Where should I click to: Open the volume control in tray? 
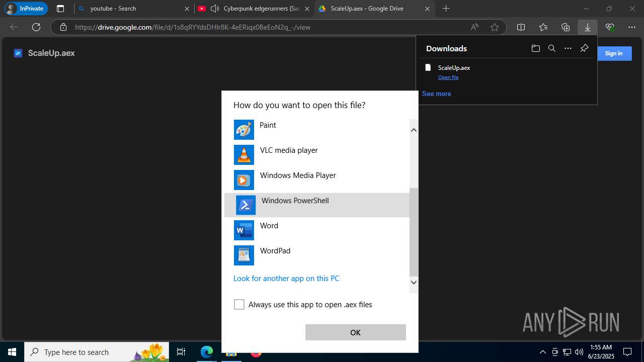coord(579,352)
